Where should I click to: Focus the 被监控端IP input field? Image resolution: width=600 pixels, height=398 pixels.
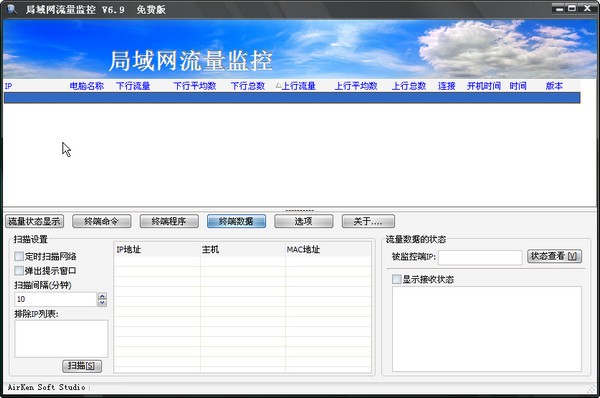tap(480, 257)
